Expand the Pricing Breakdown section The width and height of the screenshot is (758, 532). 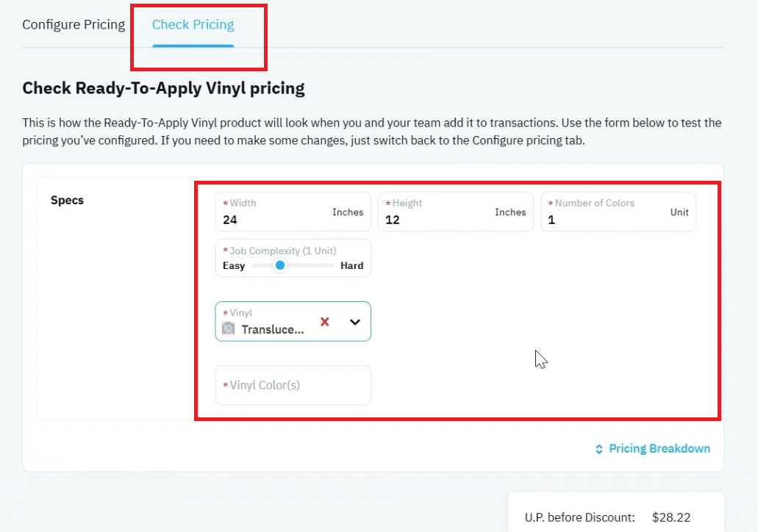[x=653, y=449]
